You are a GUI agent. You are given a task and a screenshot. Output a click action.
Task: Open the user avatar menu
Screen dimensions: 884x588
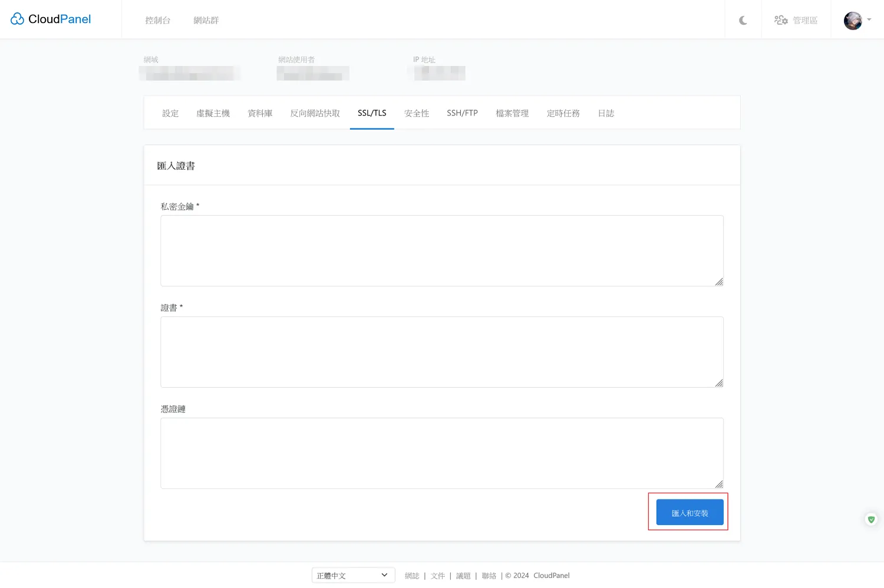(857, 21)
